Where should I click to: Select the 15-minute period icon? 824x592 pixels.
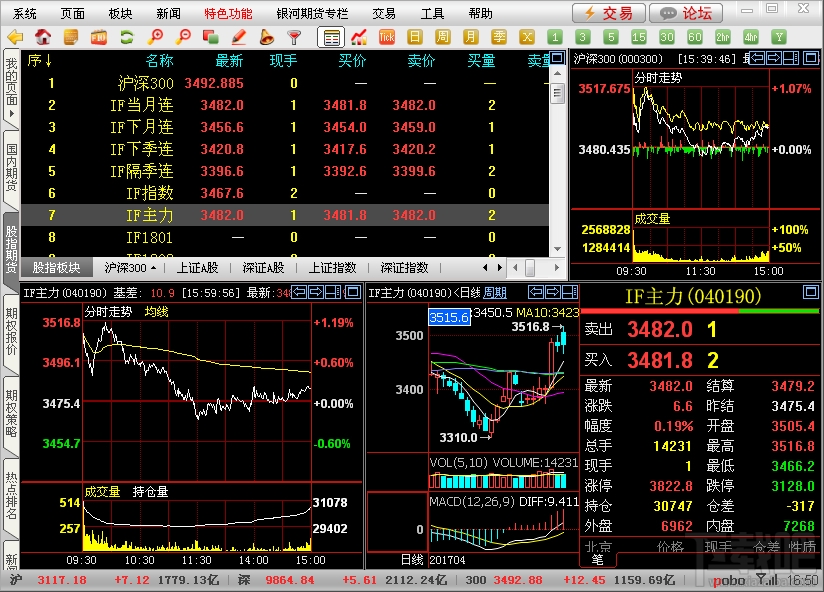click(638, 37)
